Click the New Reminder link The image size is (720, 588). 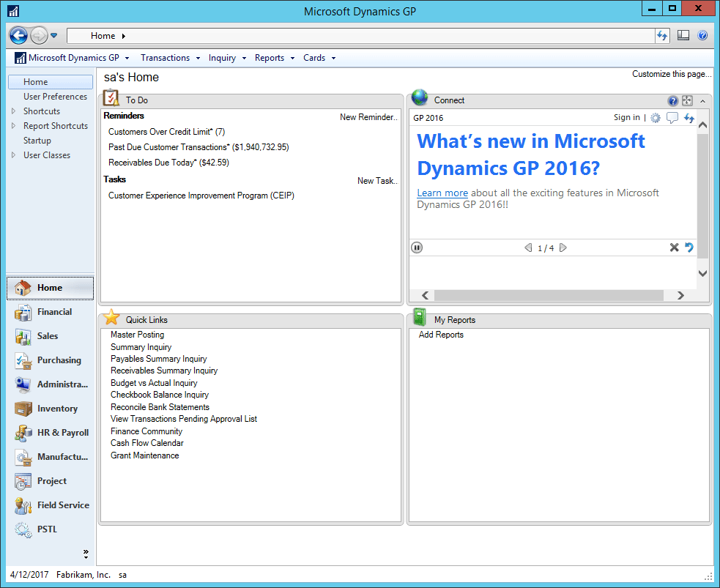click(x=368, y=117)
